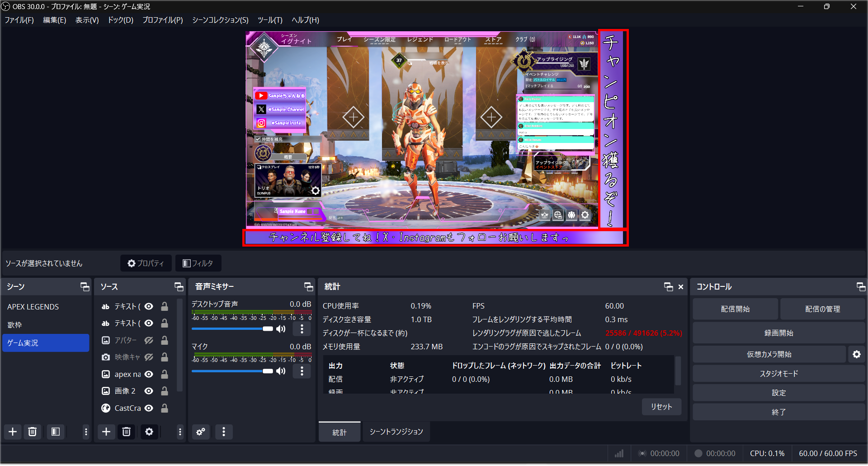Add a new source with the plus icon
Screen dimensions: 868x466
click(106, 432)
